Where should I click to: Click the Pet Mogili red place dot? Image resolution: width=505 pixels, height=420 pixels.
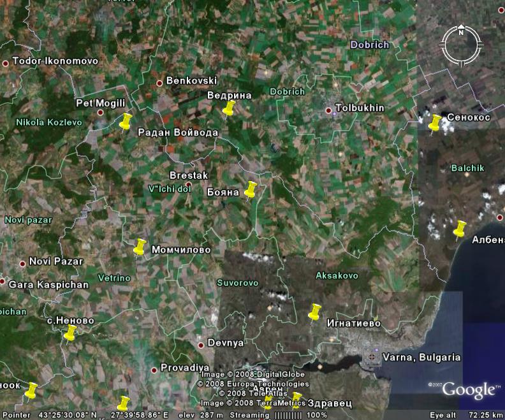(100, 113)
